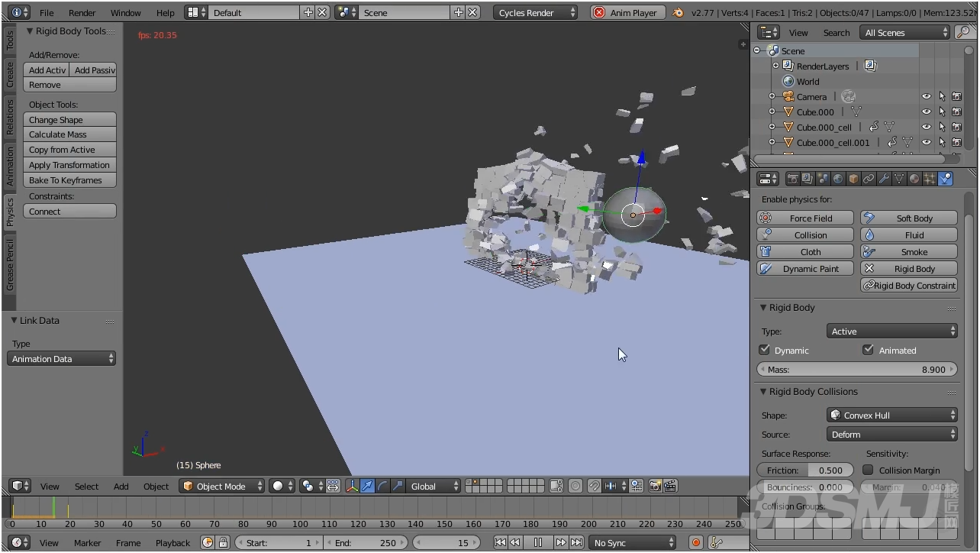Open the Help menu
This screenshot has height=553, width=980.
point(165,12)
